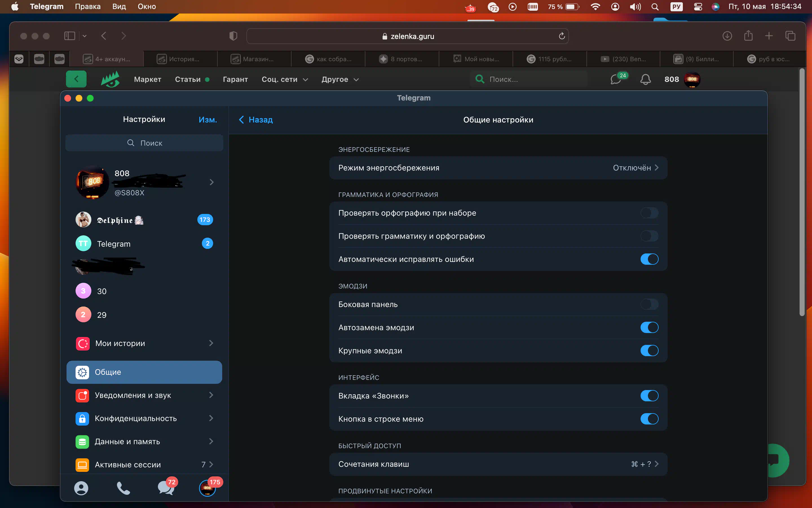Select Delphine account with 173 badge
Image resolution: width=812 pixels, height=508 pixels.
144,220
